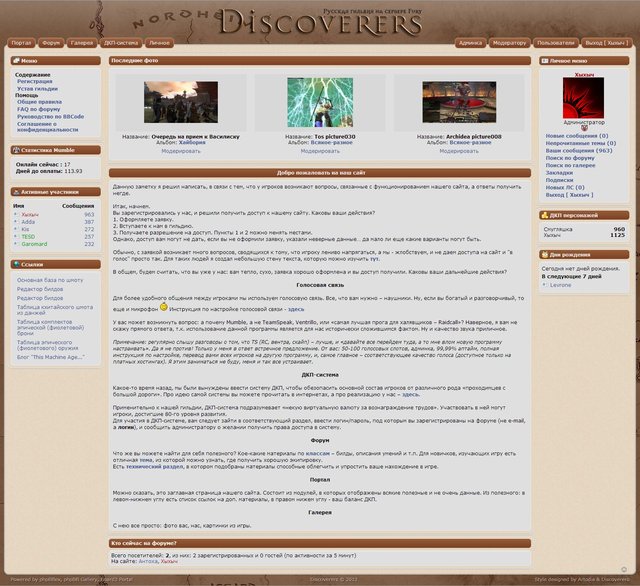Screen dimensions: 640x586
Task: Go to the Форум tab
Action: (x=51, y=43)
